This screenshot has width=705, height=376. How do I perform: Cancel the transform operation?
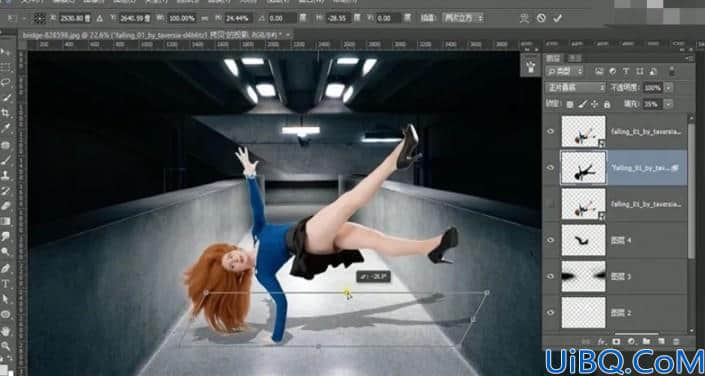click(541, 18)
